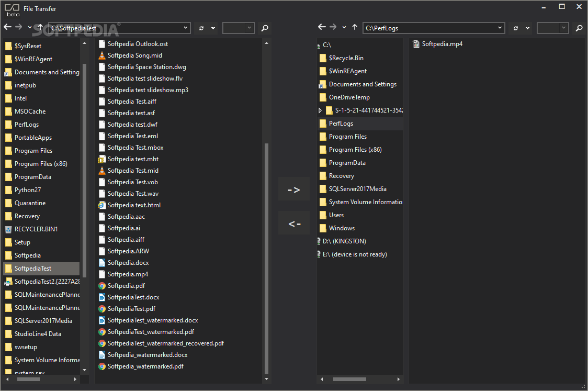The width and height of the screenshot is (588, 391).
Task: Open the C:\PerfLogs path dropdown
Action: 500,28
